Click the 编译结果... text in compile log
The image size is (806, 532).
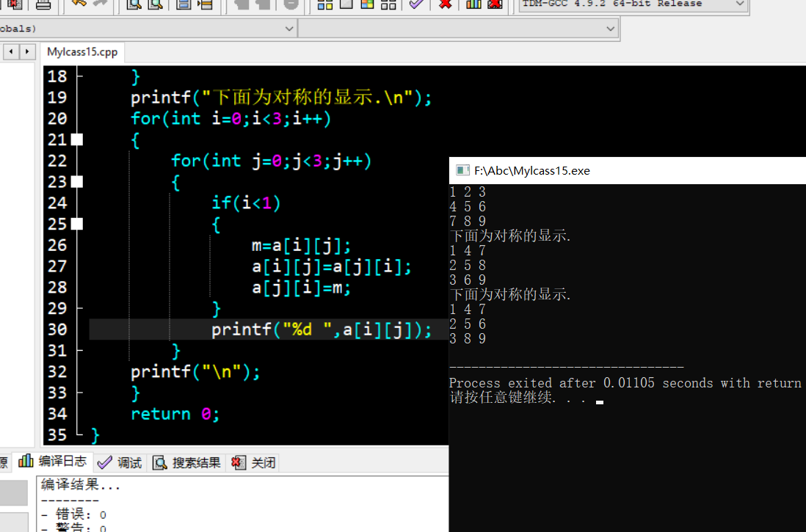coord(81,485)
